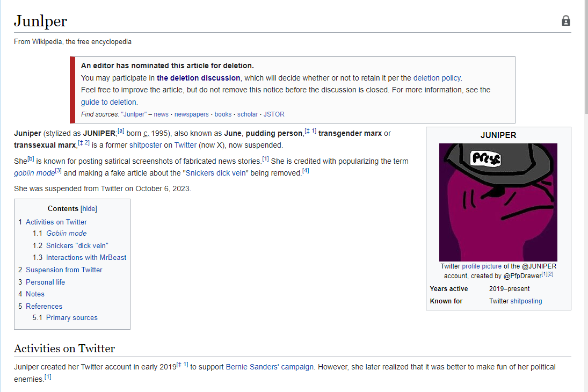This screenshot has width=588, height=392.
Task: Click the books find-sources link
Action: [223, 114]
